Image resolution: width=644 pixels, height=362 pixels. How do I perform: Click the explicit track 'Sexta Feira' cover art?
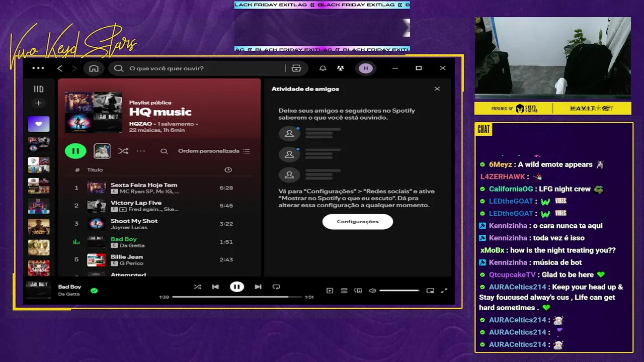(x=97, y=188)
